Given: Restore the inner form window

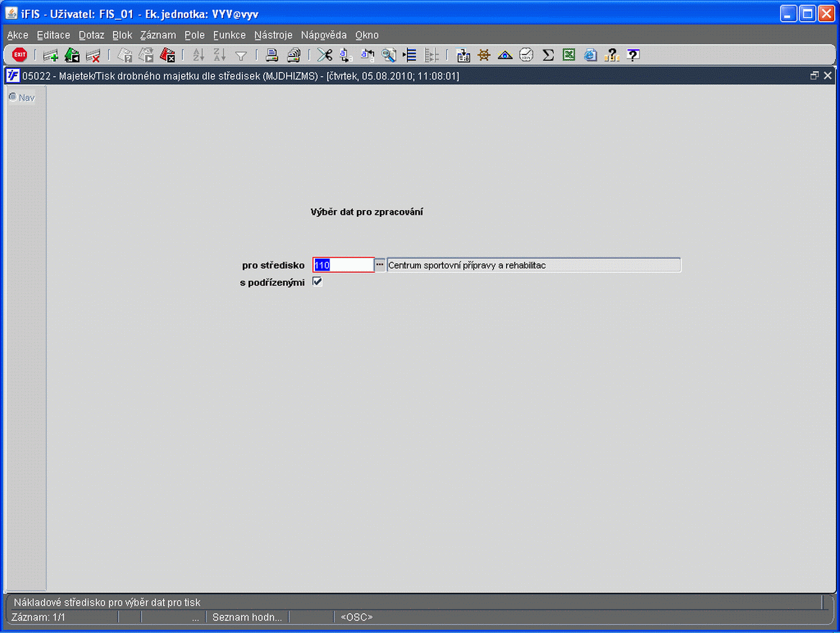Looking at the screenshot, I should [x=814, y=76].
